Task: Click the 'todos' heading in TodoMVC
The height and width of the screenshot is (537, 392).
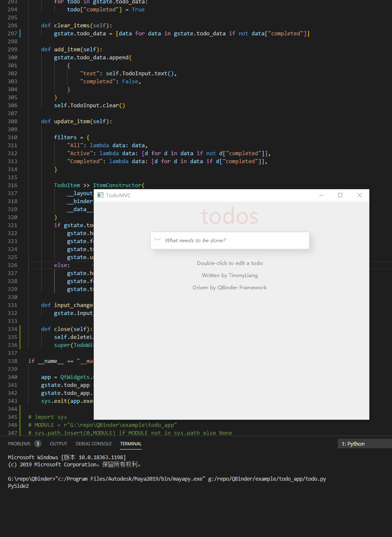Action: [x=230, y=216]
